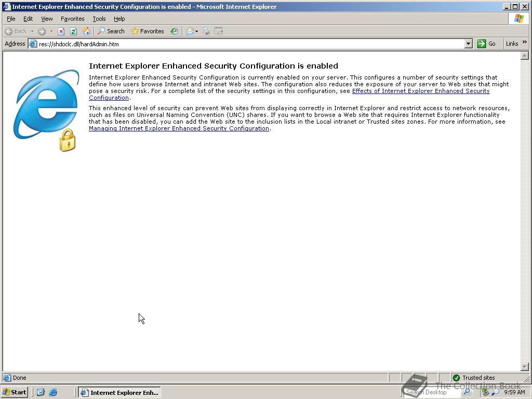Click the Done status bar text

[19, 378]
